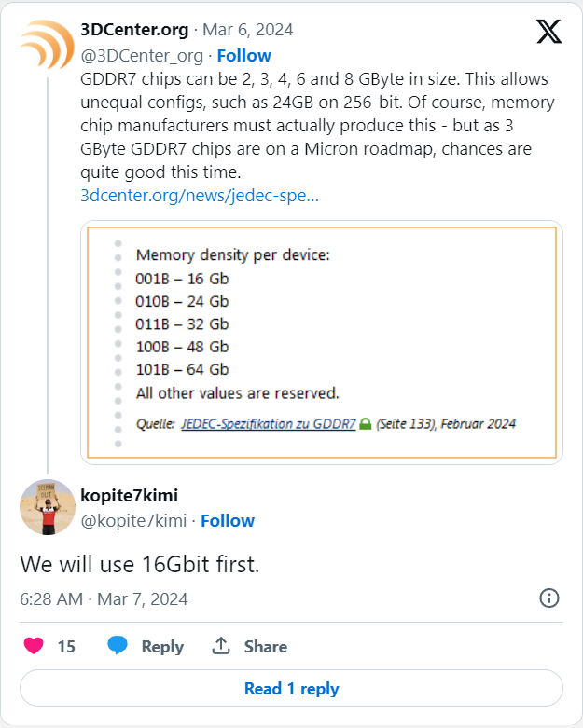Click the Reply label text
The height and width of the screenshot is (728, 583).
162,646
